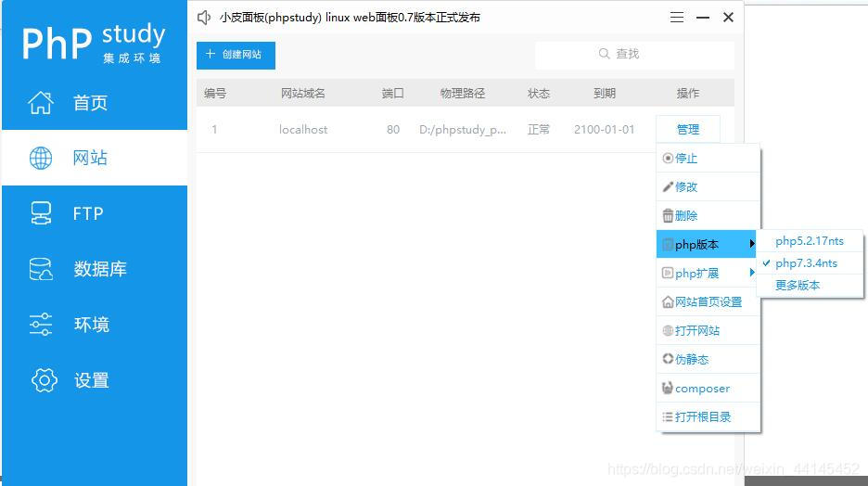
Task: Click composer in the context menu
Action: click(x=701, y=389)
